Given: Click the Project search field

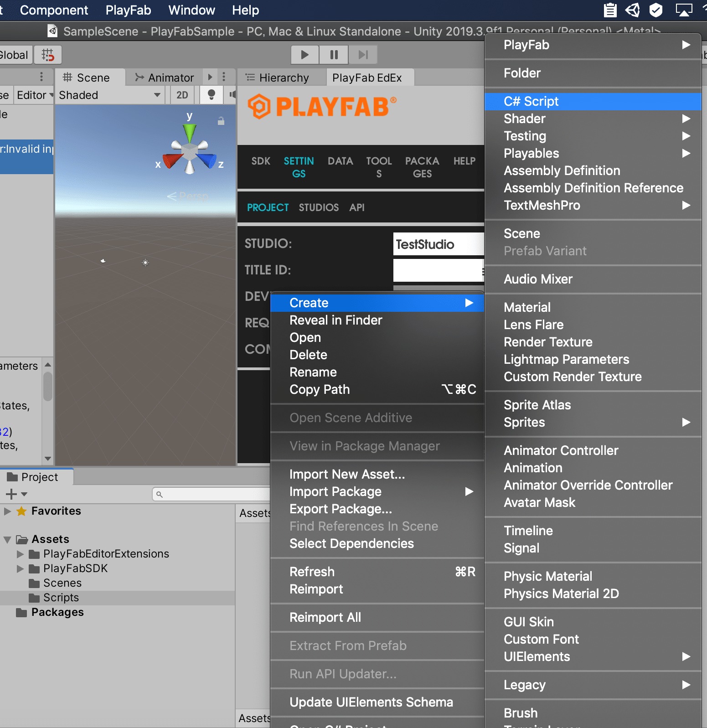Looking at the screenshot, I should pos(212,494).
